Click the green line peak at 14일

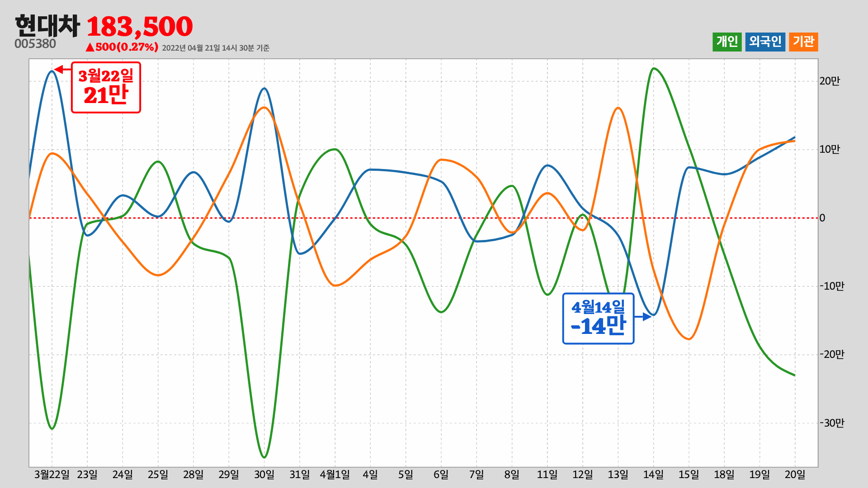(654, 68)
